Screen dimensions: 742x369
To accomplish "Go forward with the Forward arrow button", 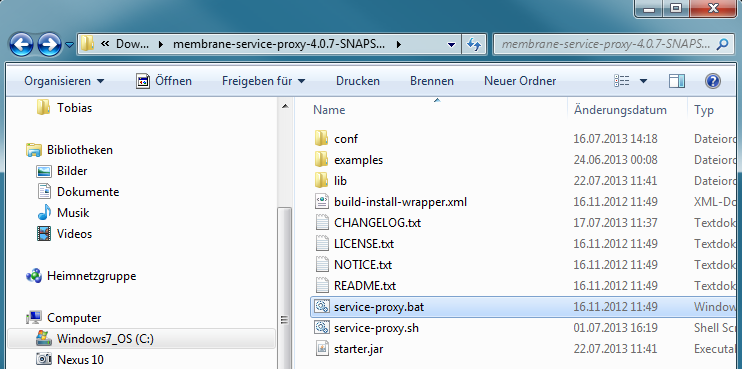I will [49, 45].
